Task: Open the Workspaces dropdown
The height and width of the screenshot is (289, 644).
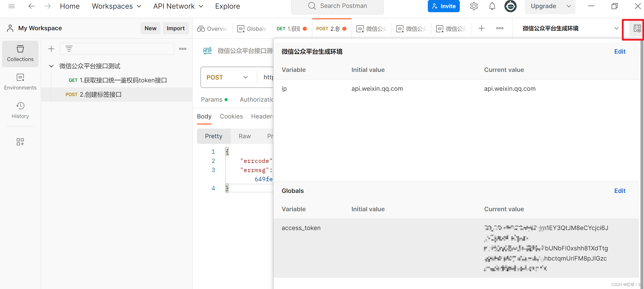Action: [116, 6]
